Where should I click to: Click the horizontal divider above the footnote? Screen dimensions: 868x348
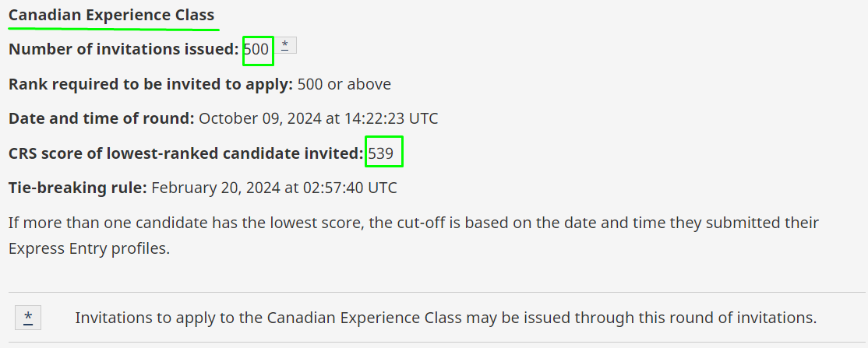coord(438,292)
